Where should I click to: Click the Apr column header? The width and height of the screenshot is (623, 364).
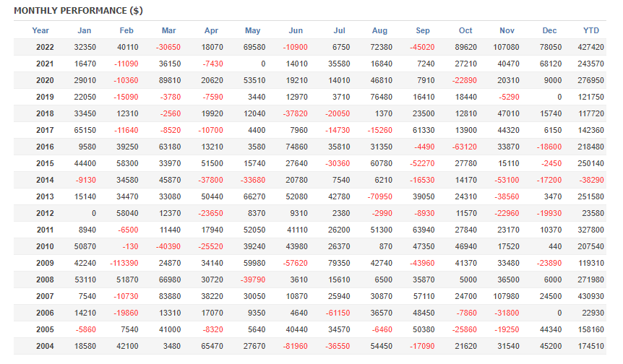[x=211, y=30]
